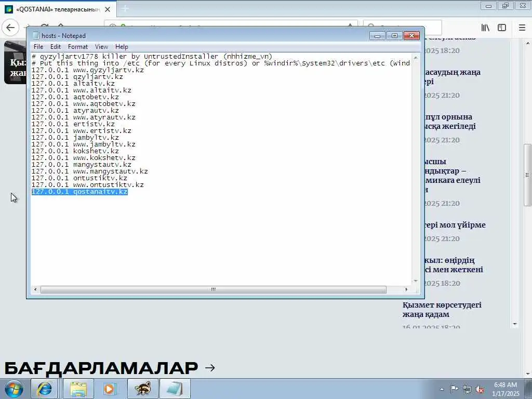Screen dimensions: 532x399
Task: Click the line www.mangystautv.kz
Action: pos(89,171)
